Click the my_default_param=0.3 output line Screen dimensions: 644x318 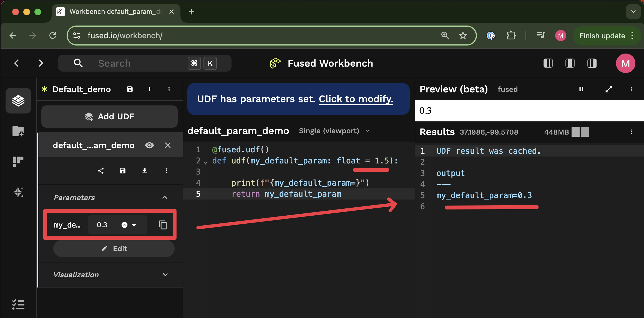pyautogui.click(x=484, y=195)
